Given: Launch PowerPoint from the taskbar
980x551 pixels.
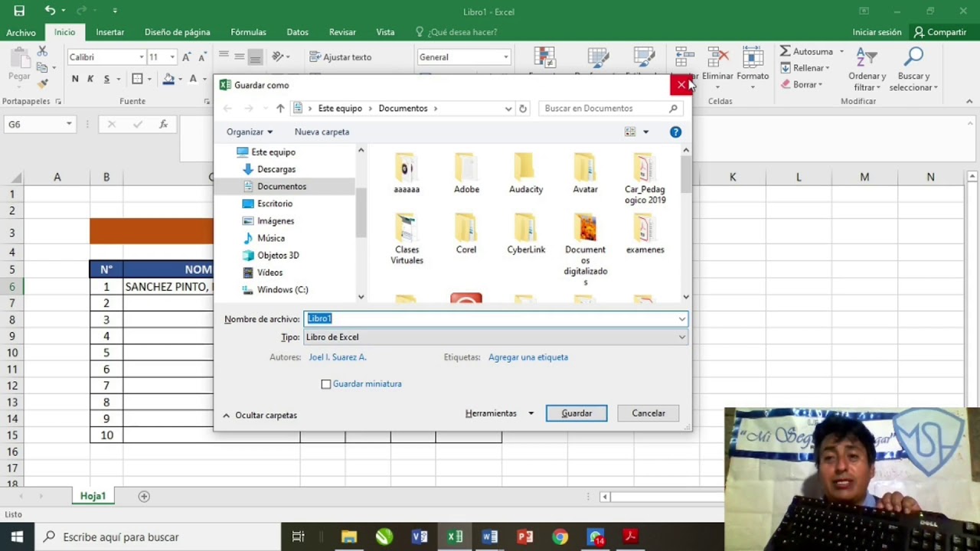Looking at the screenshot, I should click(x=525, y=536).
